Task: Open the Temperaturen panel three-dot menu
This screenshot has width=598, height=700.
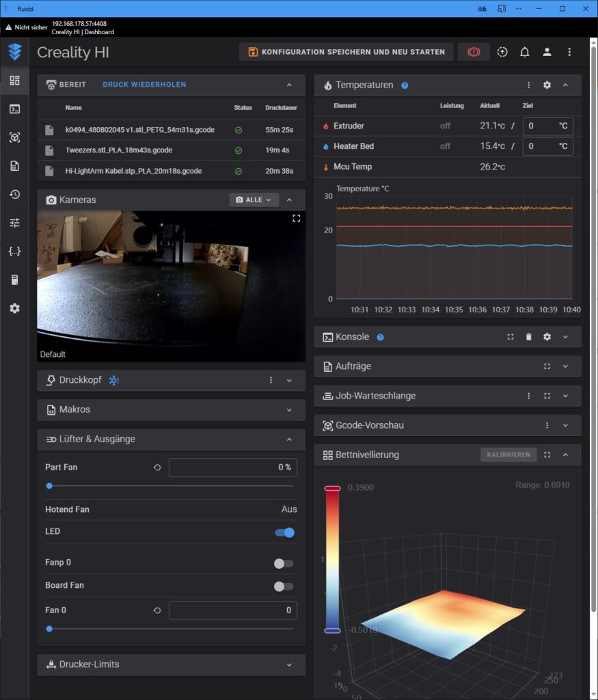Action: (528, 85)
